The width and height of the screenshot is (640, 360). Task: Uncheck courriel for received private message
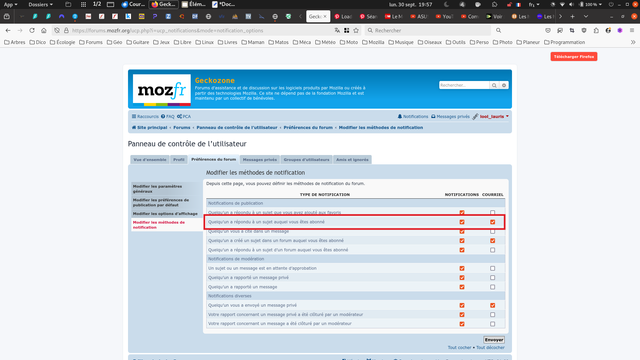493,305
